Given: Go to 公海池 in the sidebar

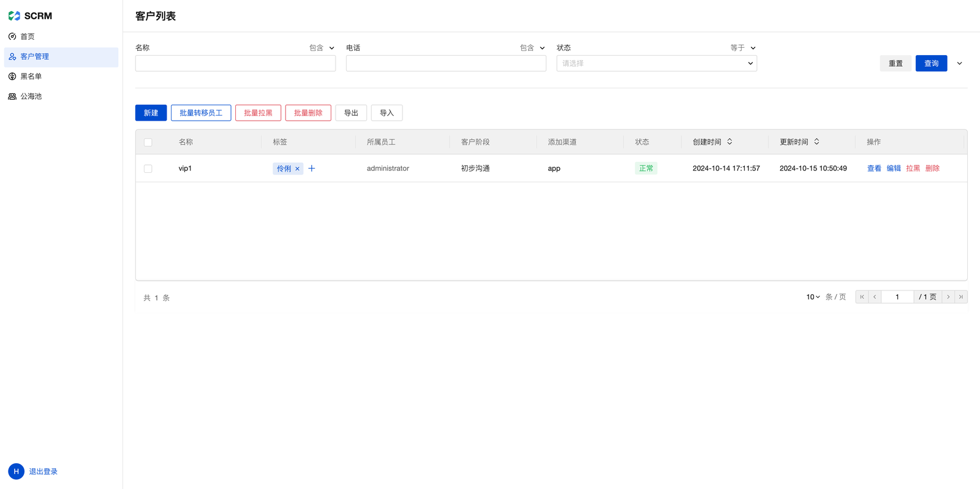Looking at the screenshot, I should [31, 96].
